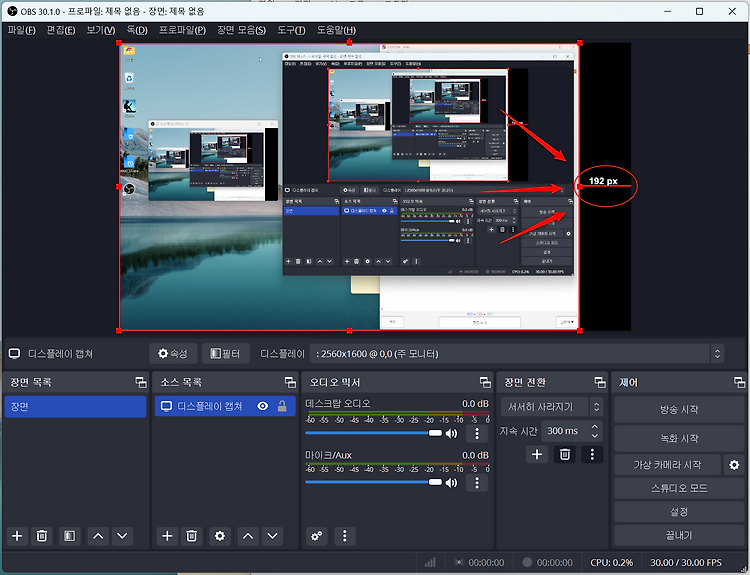The width and height of the screenshot is (750, 575).
Task: Open the 도구(T) menu
Action: pyautogui.click(x=291, y=30)
